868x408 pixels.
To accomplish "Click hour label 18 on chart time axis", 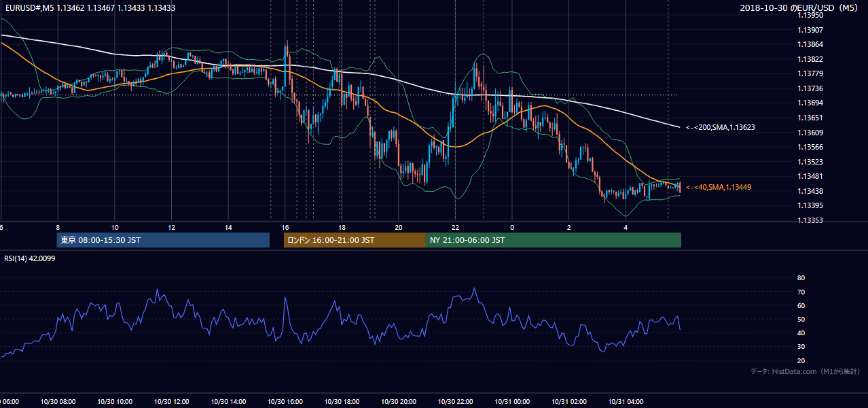I will click(342, 228).
